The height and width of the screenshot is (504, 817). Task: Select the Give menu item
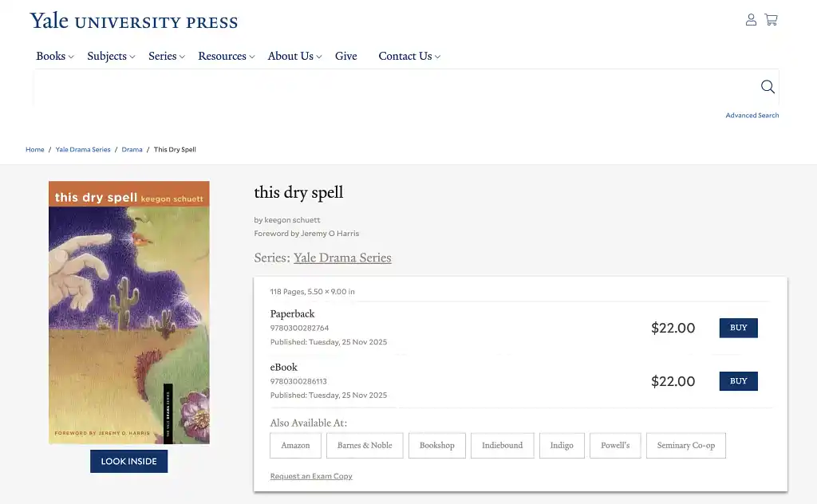[x=345, y=56]
